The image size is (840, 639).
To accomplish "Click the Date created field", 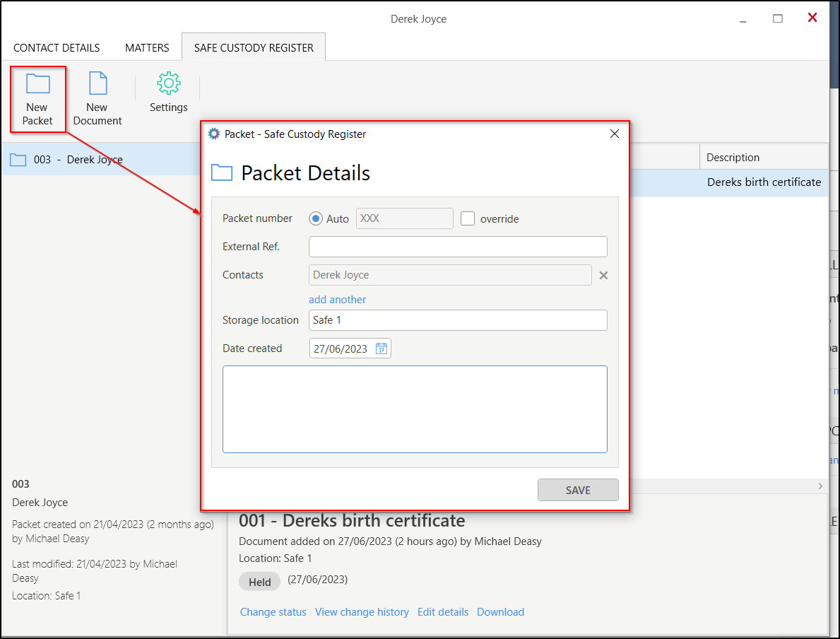I will coord(350,348).
